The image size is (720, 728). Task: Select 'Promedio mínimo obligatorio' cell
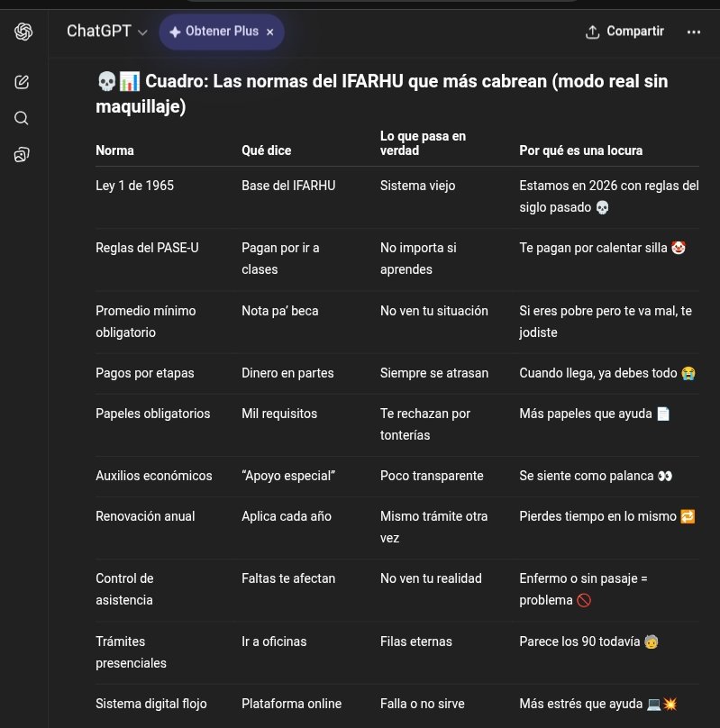pyautogui.click(x=146, y=322)
